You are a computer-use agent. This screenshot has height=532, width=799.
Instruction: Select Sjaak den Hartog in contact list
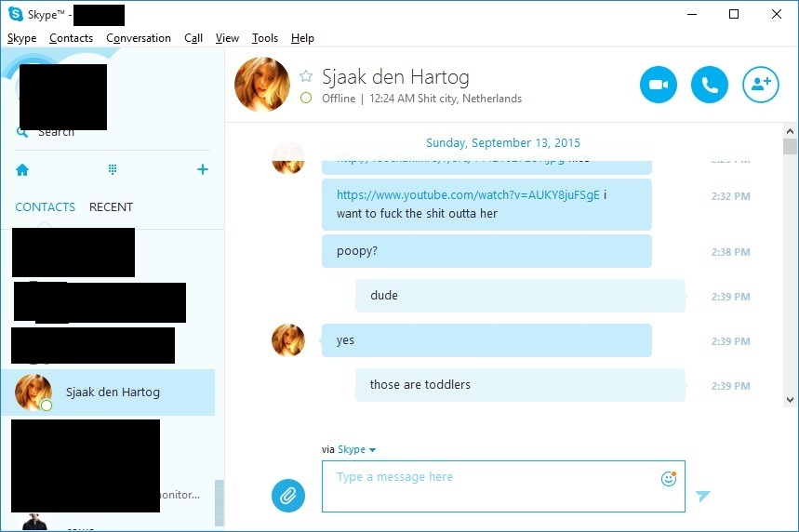coord(108,392)
